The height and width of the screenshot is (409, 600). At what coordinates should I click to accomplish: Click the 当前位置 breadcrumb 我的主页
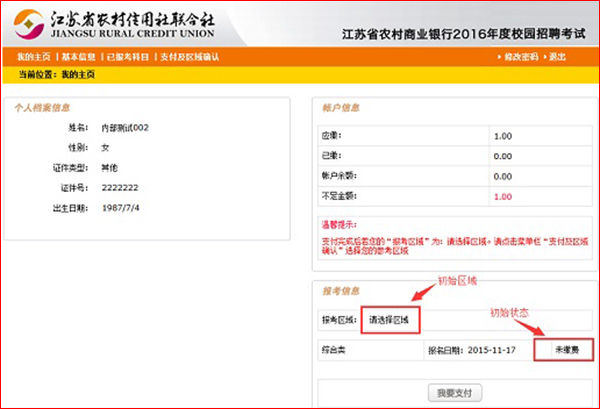78,75
